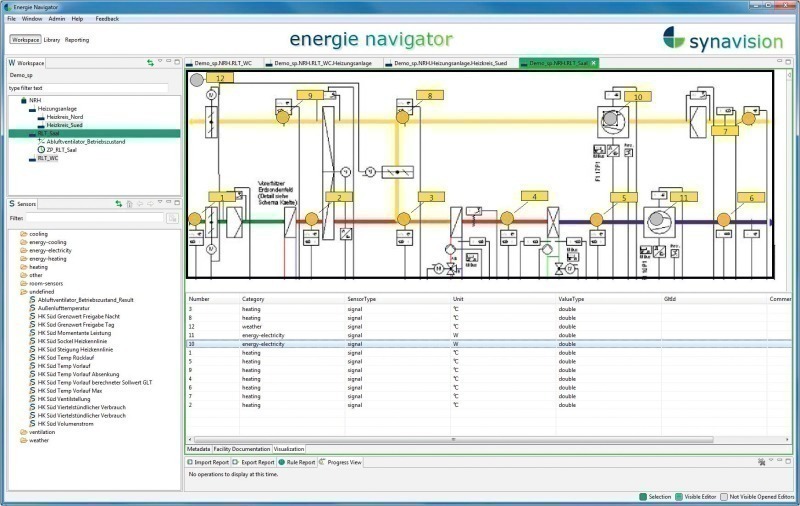The image size is (800, 506).
Task: Click the Not Visible Opened Editors box
Action: pyautogui.click(x=723, y=496)
